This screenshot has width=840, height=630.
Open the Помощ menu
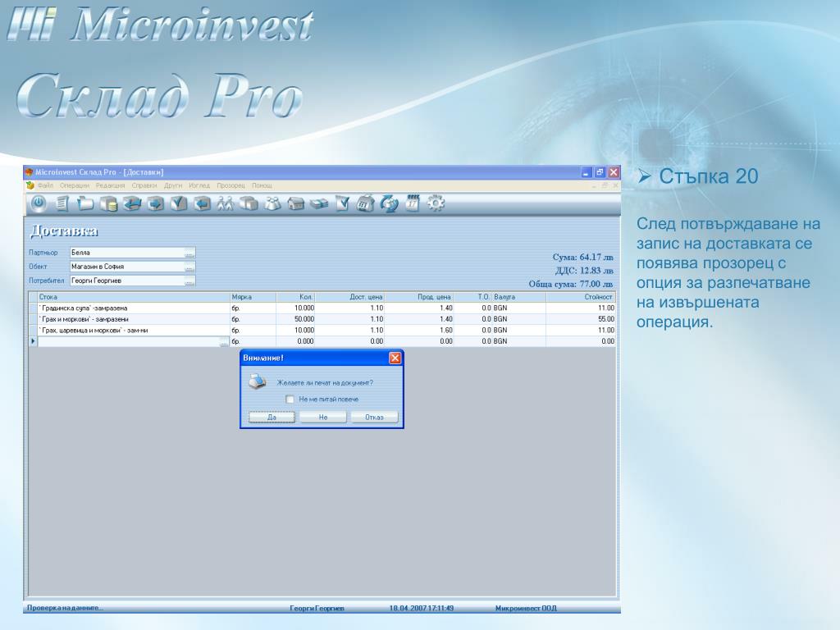click(x=262, y=185)
